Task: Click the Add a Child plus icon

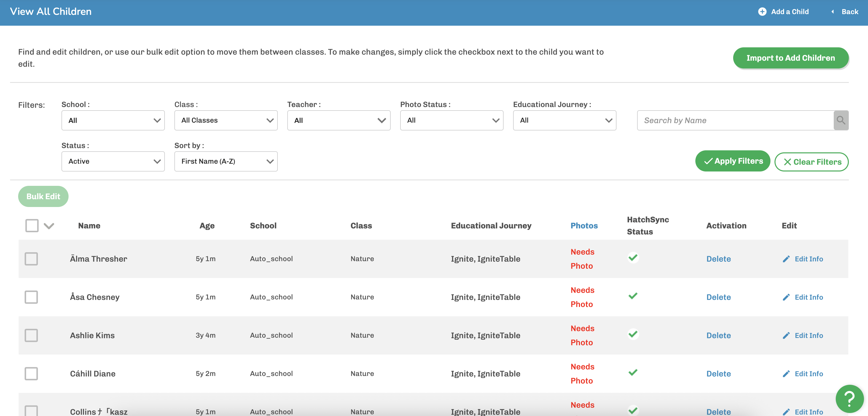Action: [x=762, y=12]
